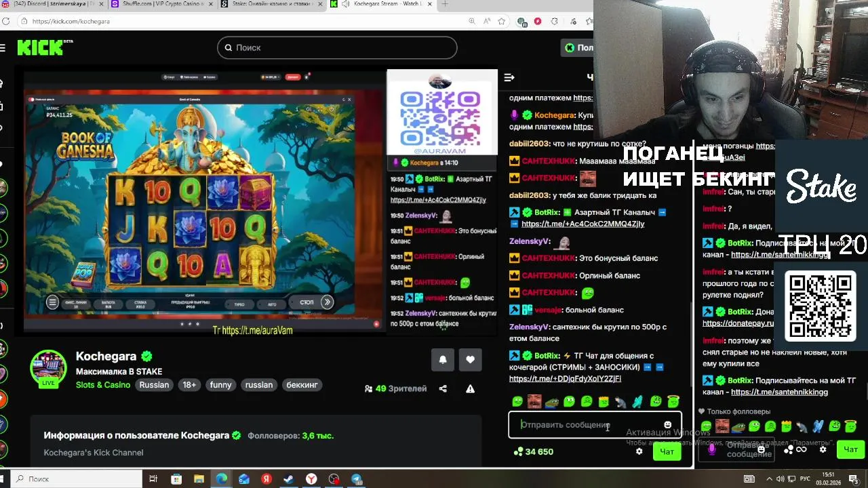Open chat settings gear in main chat
This screenshot has width=868, height=488.
tap(639, 451)
